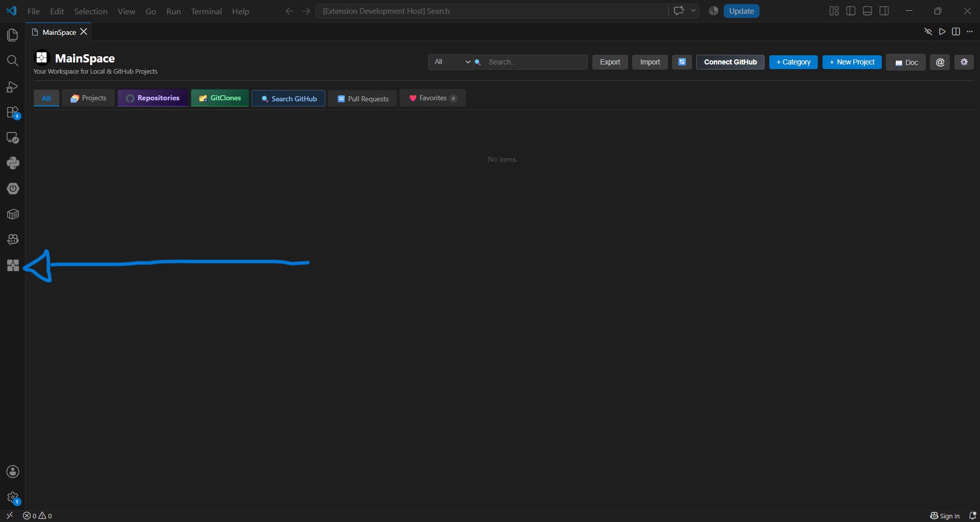Open the Manage gear menu
980x522 pixels.
point(13,497)
